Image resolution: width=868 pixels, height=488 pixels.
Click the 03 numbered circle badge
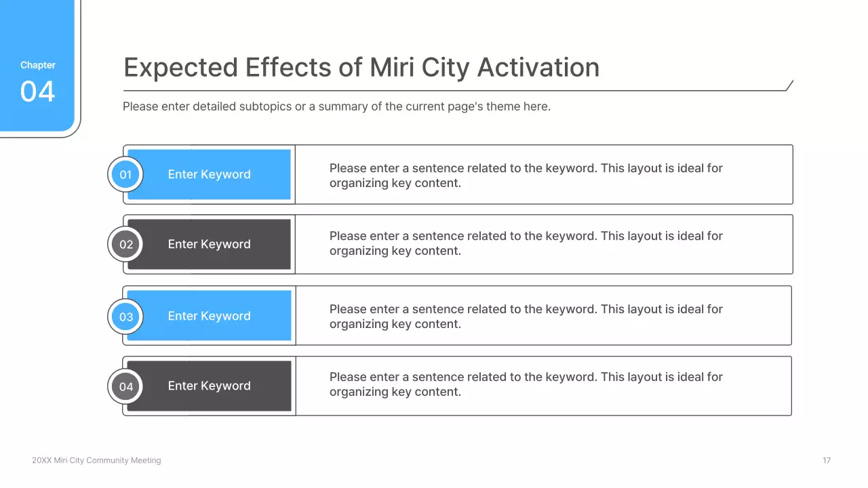tap(125, 317)
